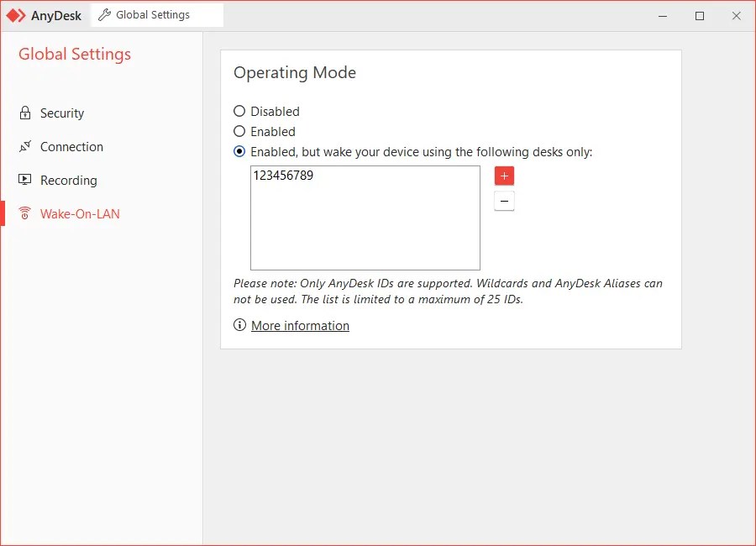
Task: Click the Operating Mode panel title
Action: (294, 73)
